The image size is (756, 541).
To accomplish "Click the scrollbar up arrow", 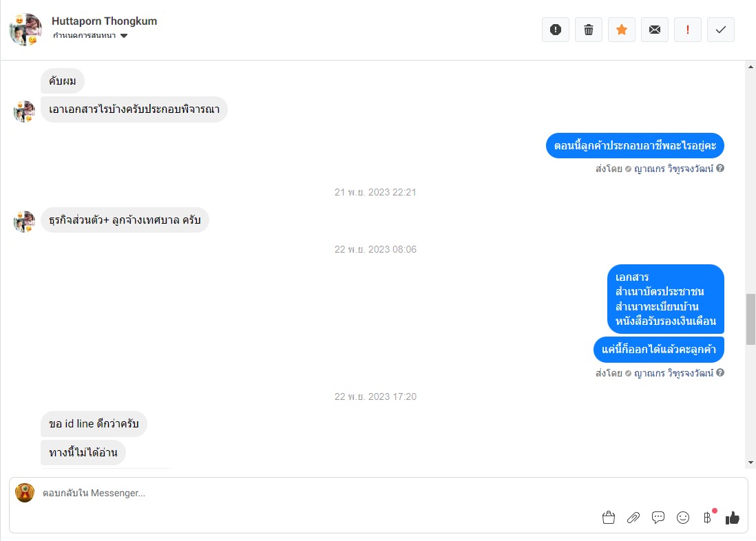I will click(x=750, y=67).
